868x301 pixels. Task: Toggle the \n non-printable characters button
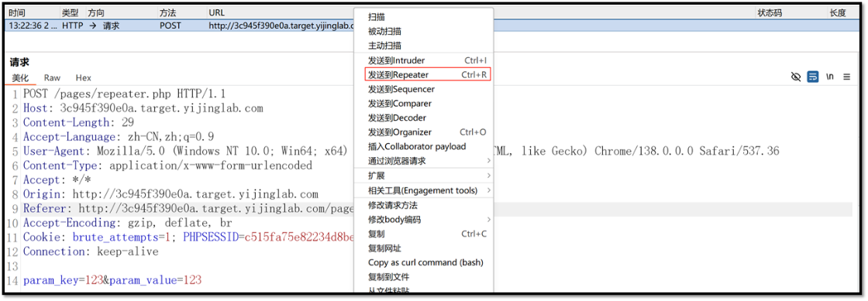click(x=830, y=77)
